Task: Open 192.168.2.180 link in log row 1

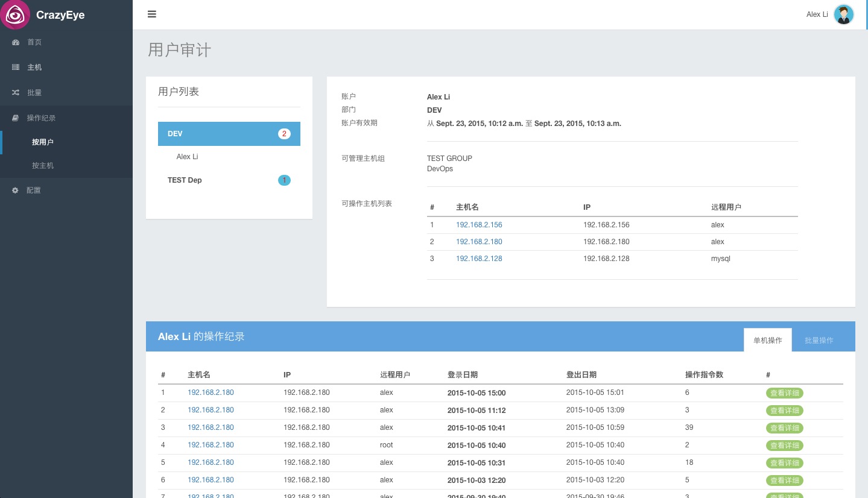Action: coord(211,392)
